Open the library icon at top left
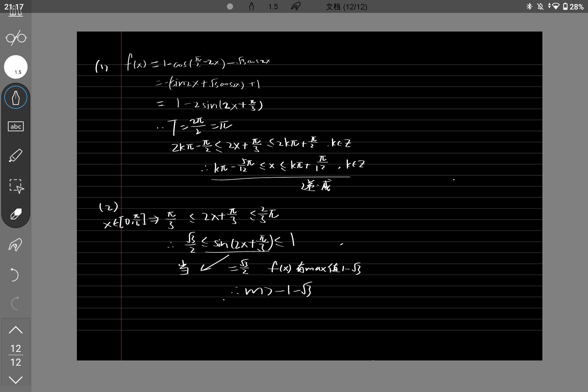The image size is (588, 392). tap(16, 12)
